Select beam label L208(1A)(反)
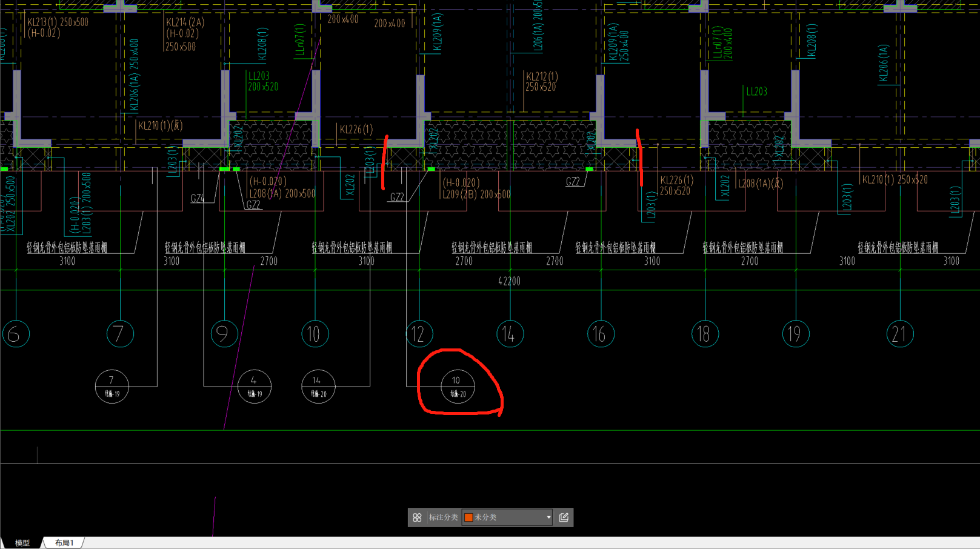980x549 pixels. coord(760,183)
